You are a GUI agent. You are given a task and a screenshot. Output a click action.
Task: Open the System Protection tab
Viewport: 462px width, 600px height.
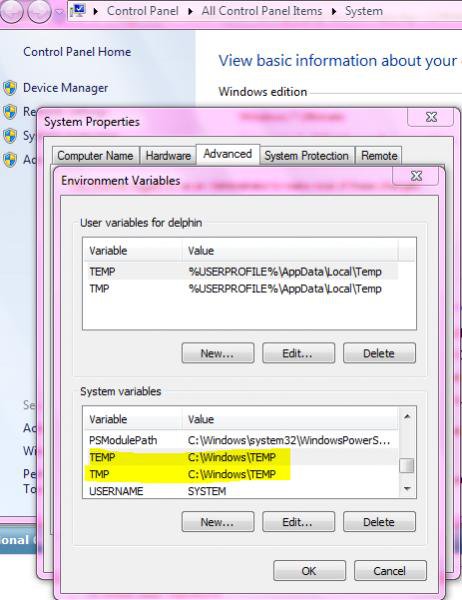[x=307, y=156]
